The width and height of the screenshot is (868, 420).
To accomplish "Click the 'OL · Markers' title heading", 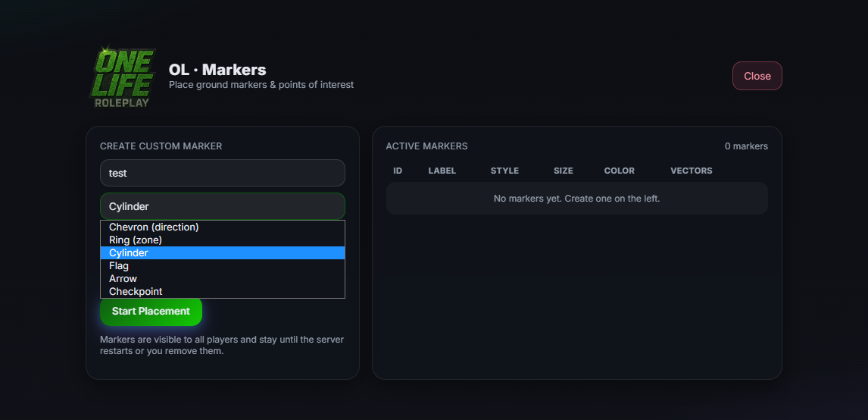I will click(x=217, y=70).
